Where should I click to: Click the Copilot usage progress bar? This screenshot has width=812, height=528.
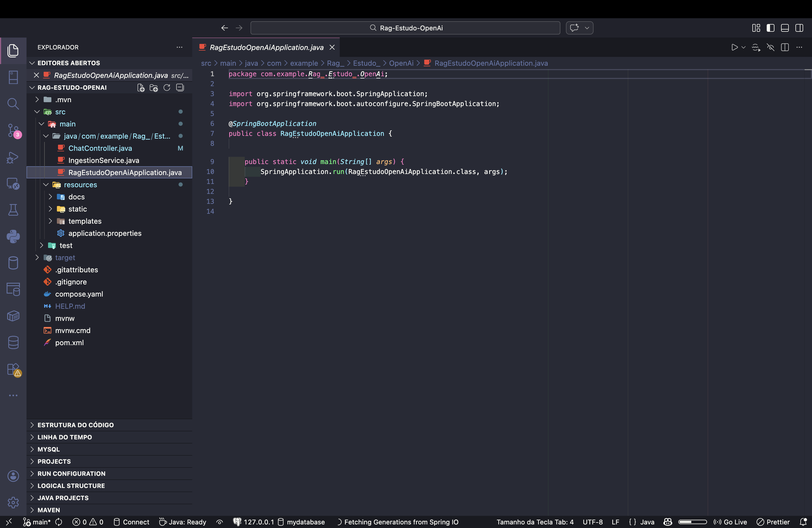point(692,522)
